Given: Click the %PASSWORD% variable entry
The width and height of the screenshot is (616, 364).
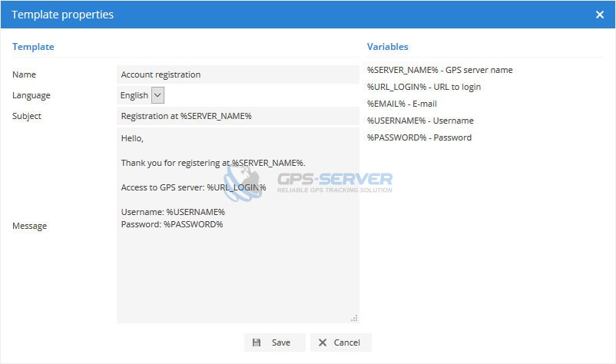Looking at the screenshot, I should 419,137.
